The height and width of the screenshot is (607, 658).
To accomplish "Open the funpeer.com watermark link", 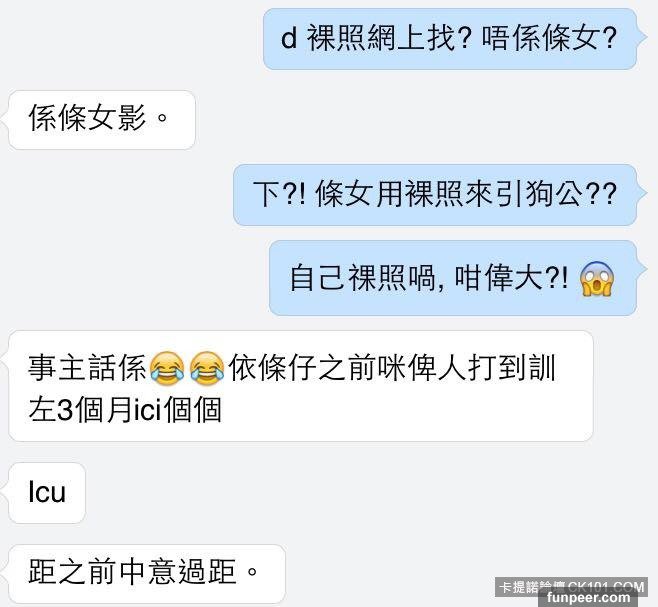I will pos(589,597).
